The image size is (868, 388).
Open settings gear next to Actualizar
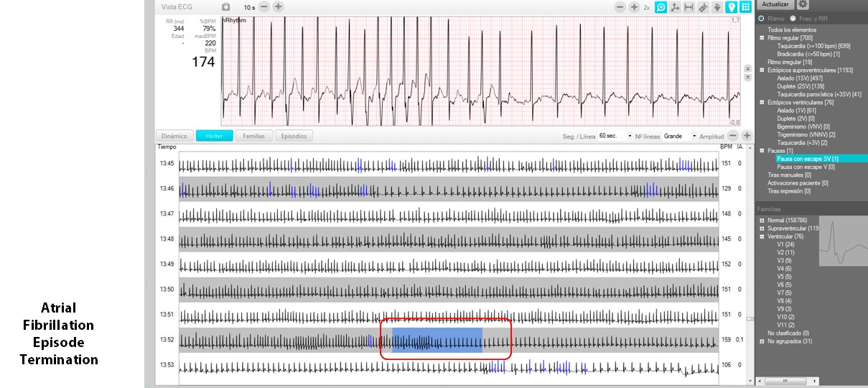(x=803, y=4)
